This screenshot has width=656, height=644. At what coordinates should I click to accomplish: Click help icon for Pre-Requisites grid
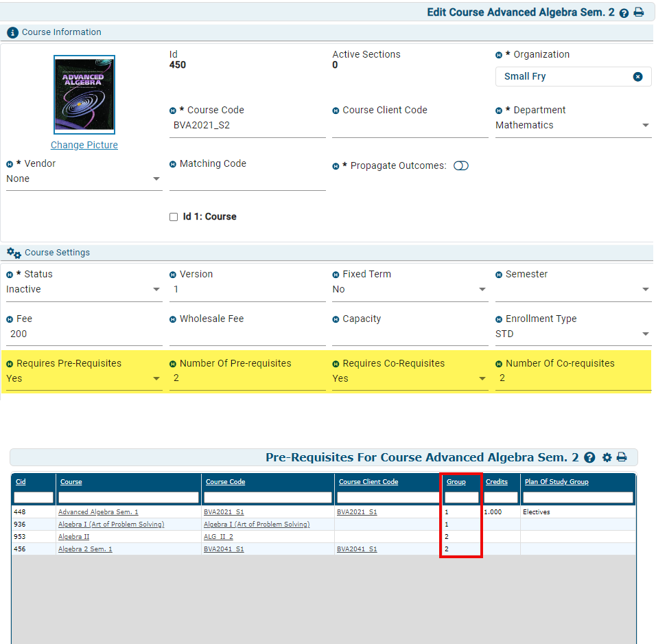click(x=589, y=458)
